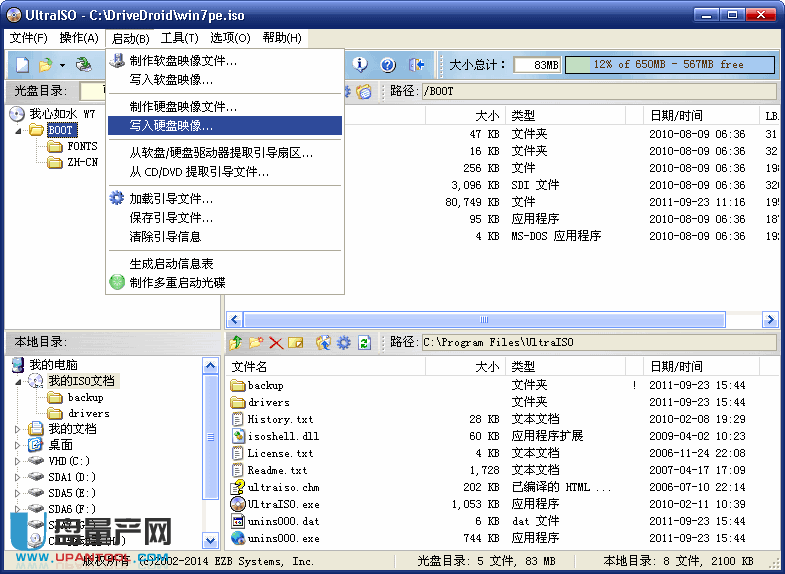Screen dimensions: 785x574
Task: Click the information (i) toolbar icon
Action: coord(360,65)
